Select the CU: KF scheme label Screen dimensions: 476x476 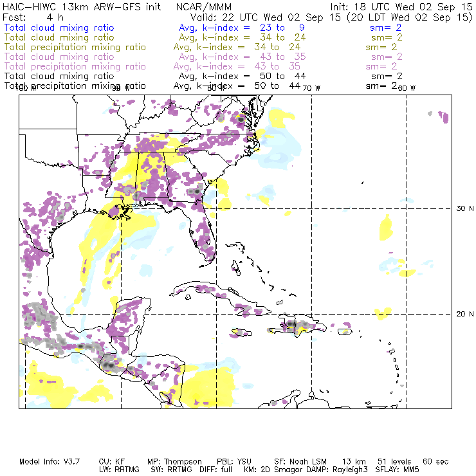(112, 462)
